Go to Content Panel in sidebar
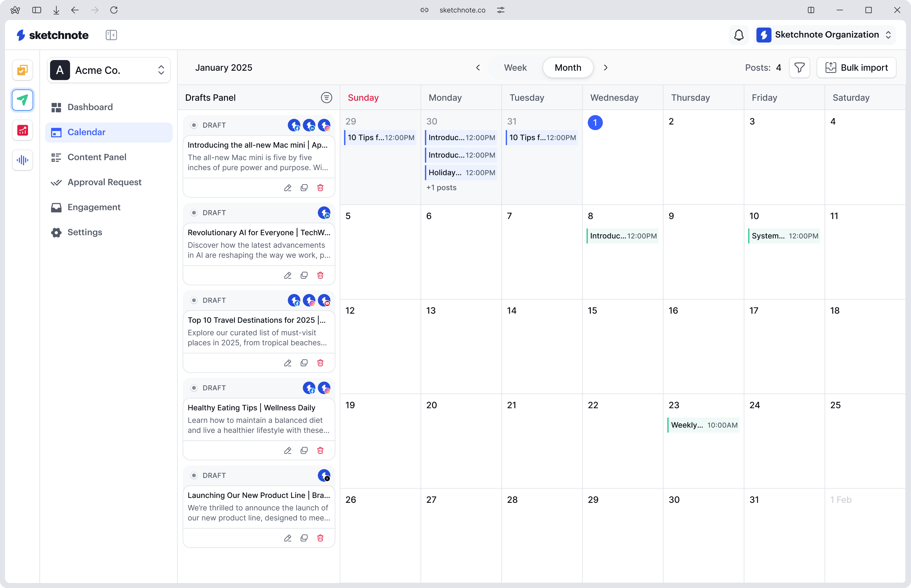Image resolution: width=911 pixels, height=588 pixels. click(97, 157)
